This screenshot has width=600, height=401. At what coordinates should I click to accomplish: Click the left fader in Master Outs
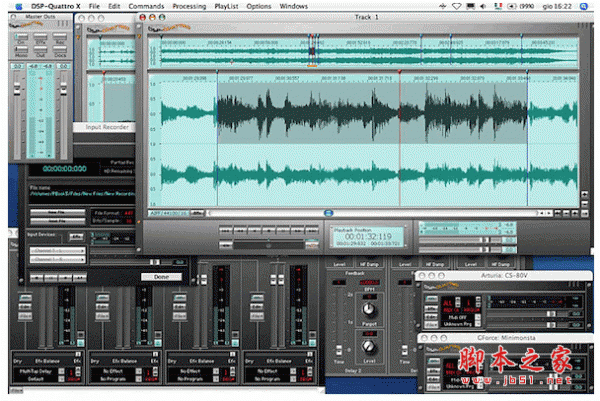[x=17, y=89]
